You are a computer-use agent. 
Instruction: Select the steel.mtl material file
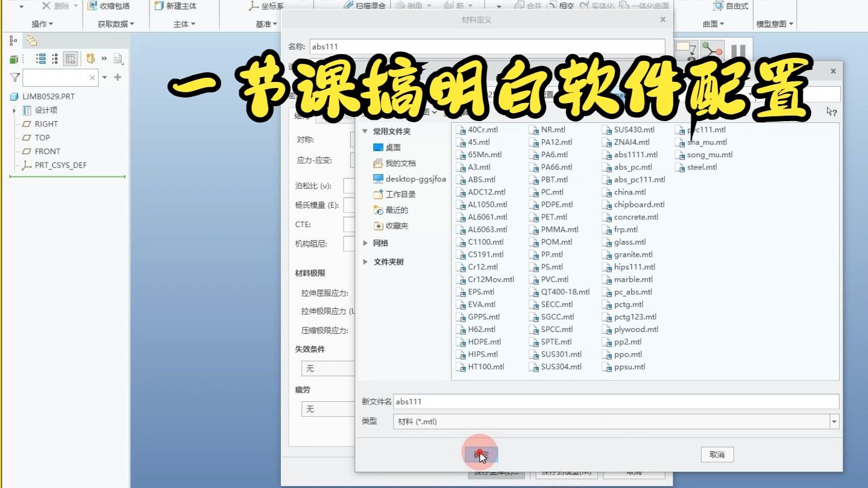point(702,167)
